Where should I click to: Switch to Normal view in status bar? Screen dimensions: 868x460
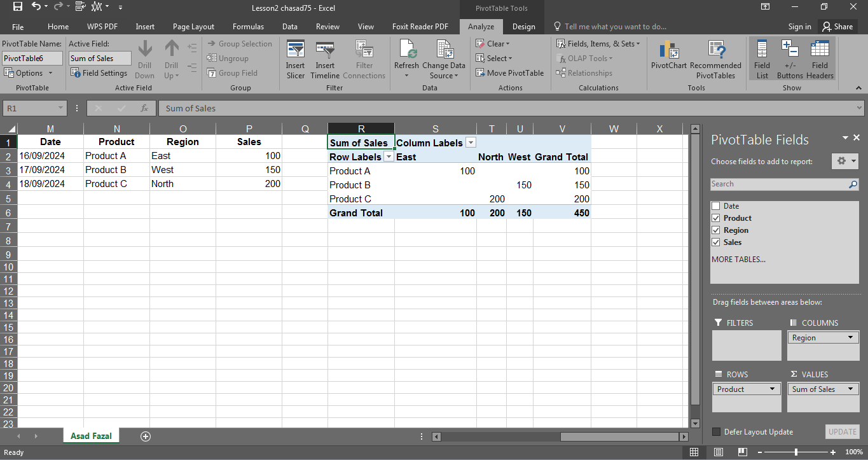(694, 452)
